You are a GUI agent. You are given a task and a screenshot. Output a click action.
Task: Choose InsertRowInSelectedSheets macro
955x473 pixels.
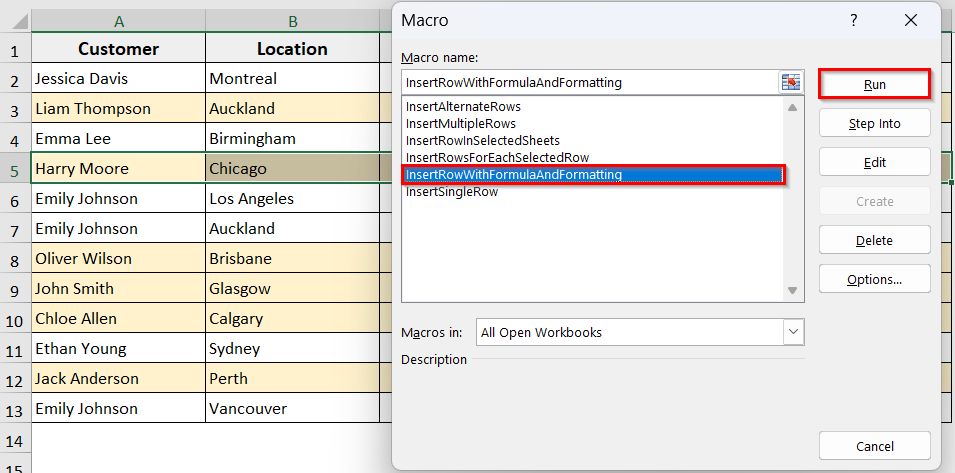(482, 141)
